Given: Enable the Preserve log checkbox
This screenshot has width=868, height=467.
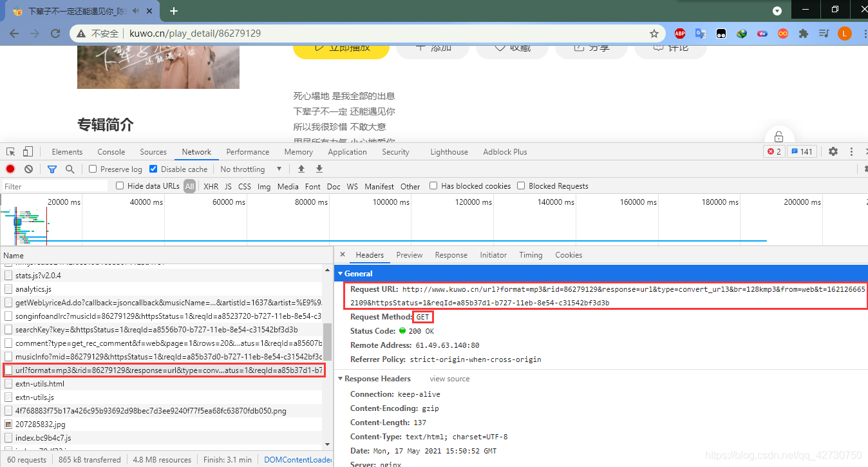Looking at the screenshot, I should 93,169.
